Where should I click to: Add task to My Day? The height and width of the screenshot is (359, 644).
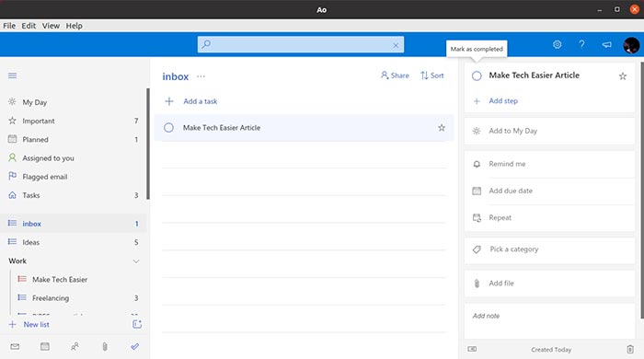click(549, 131)
